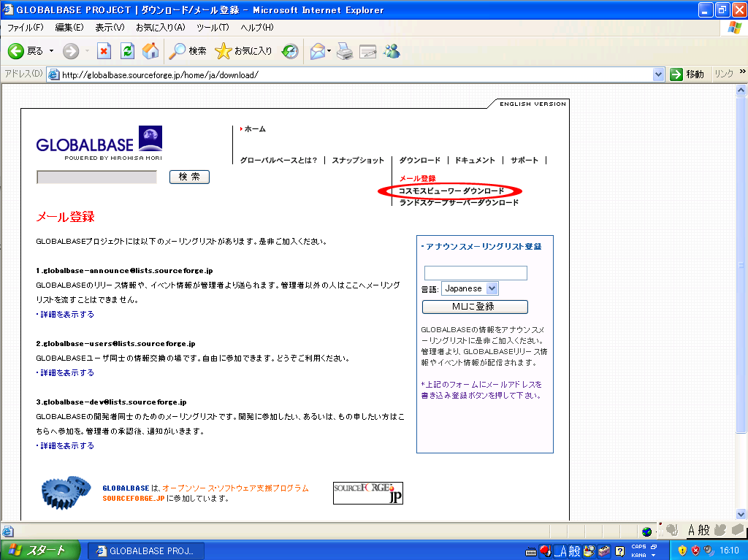This screenshot has width=748, height=560.
Task: Open the スナップショット navigation link
Action: pyautogui.click(x=358, y=161)
